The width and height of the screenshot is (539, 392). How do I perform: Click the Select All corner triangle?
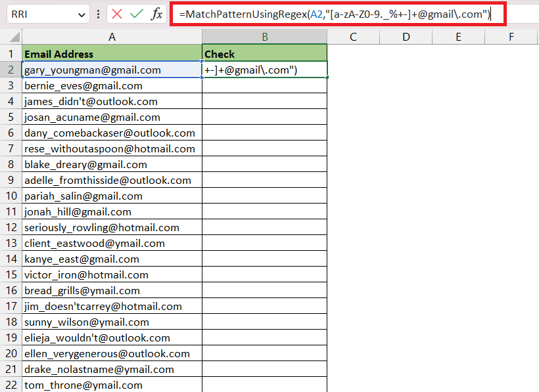tap(14, 37)
